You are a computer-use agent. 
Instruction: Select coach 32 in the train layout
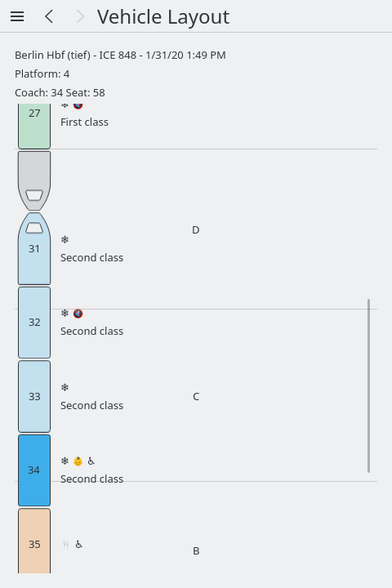pyautogui.click(x=34, y=322)
